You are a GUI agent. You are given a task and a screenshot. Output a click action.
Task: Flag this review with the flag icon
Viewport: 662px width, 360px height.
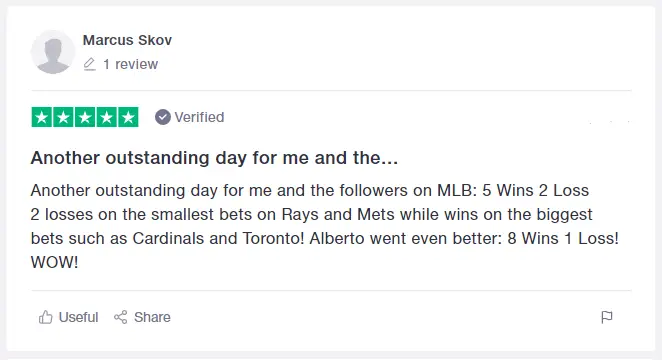[607, 317]
